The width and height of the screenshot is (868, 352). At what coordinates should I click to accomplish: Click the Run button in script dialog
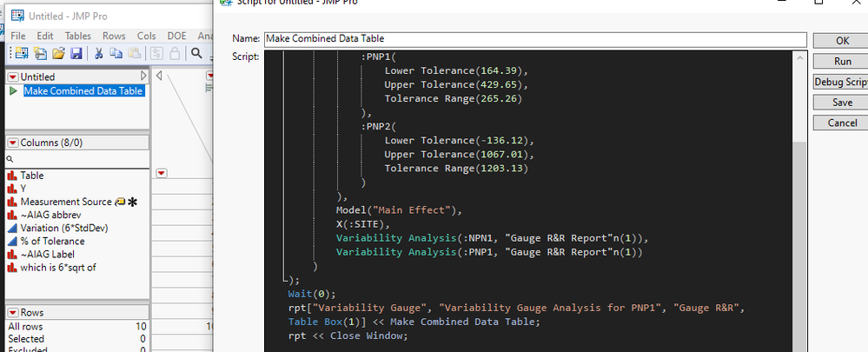click(x=842, y=61)
